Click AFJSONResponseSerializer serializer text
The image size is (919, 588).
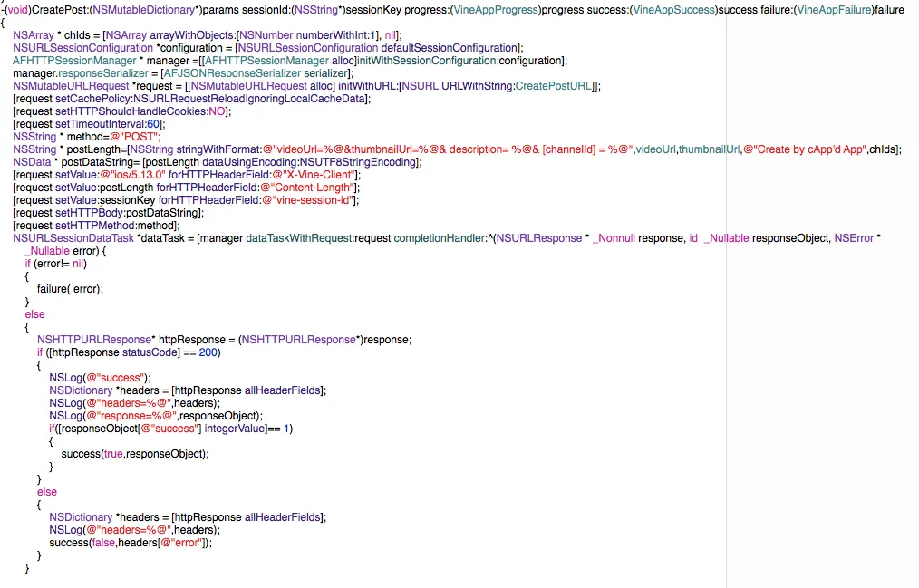[x=256, y=73]
